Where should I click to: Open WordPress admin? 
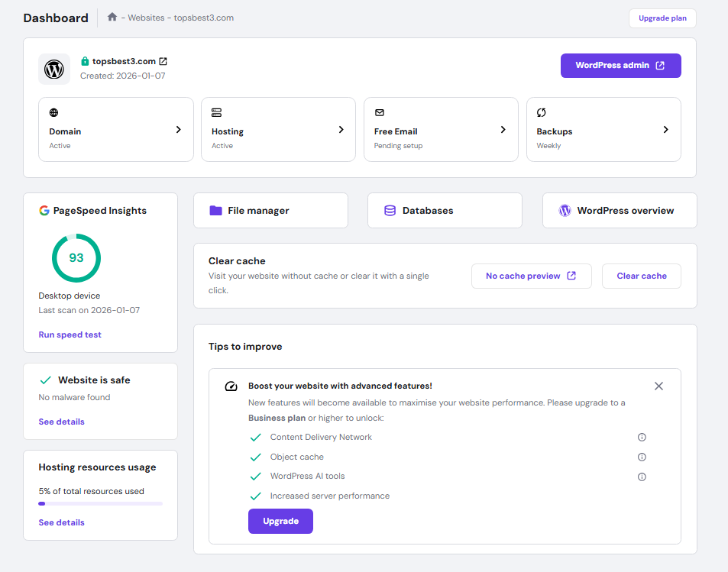point(620,66)
